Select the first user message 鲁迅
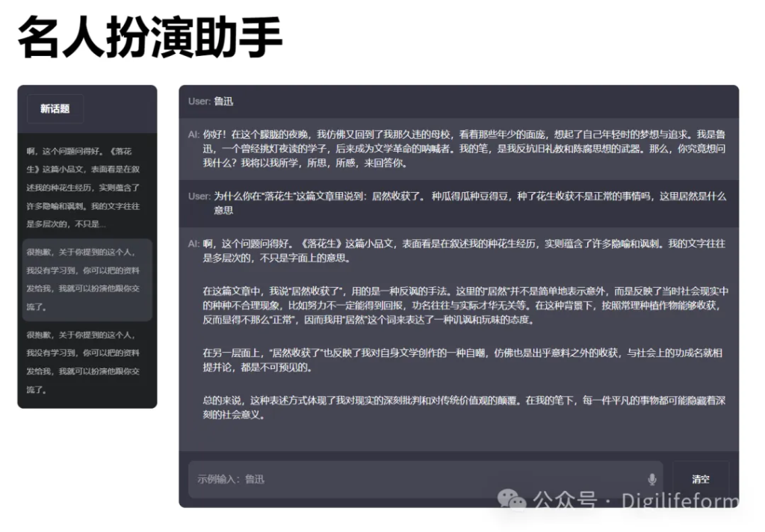Screen dimensions: 765x532 click(x=223, y=101)
